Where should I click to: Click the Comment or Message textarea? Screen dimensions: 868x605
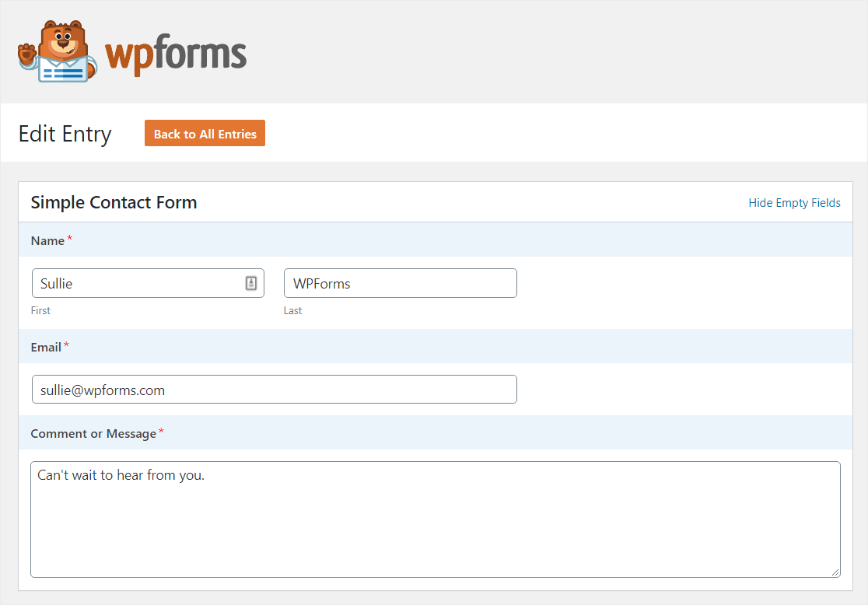point(435,519)
